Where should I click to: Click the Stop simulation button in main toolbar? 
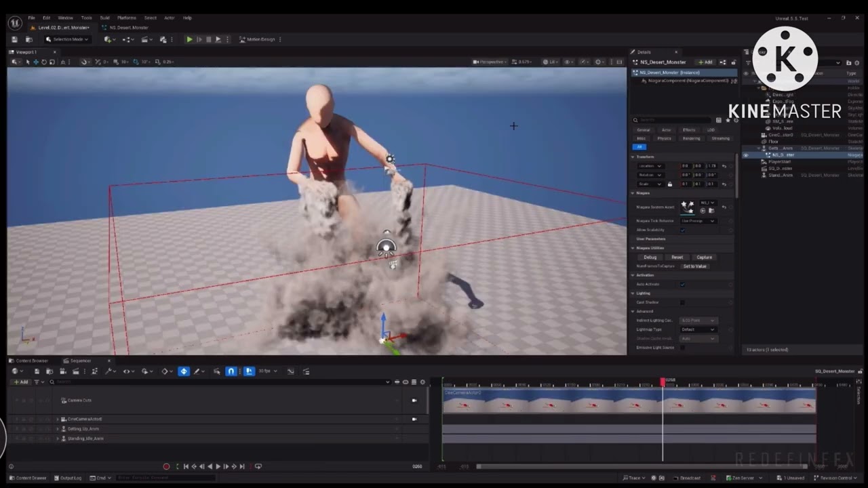(x=208, y=39)
